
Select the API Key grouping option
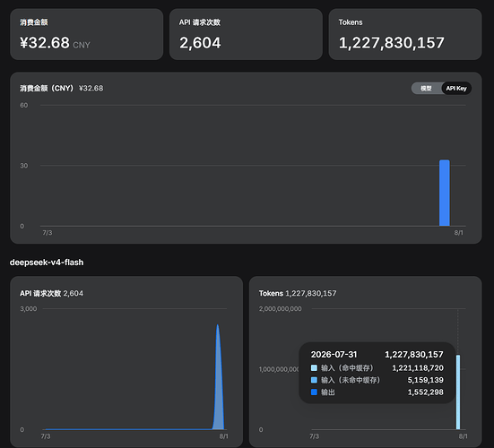(x=456, y=89)
